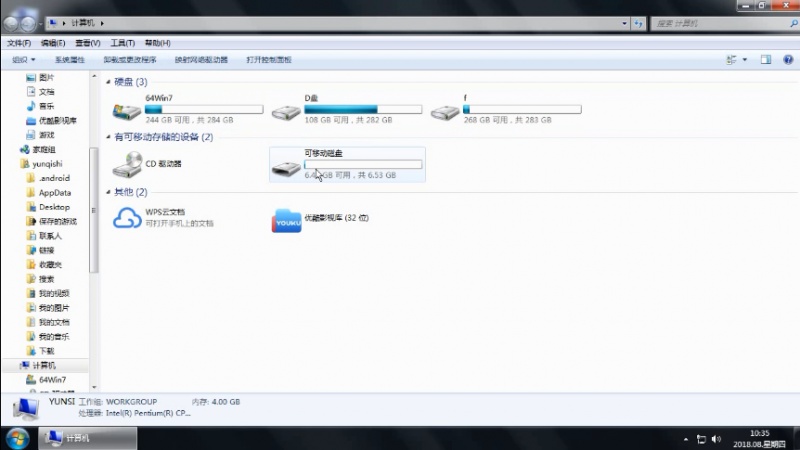This screenshot has height=450, width=800.
Task: Collapse the 其他 (2) group
Action: pos(108,192)
